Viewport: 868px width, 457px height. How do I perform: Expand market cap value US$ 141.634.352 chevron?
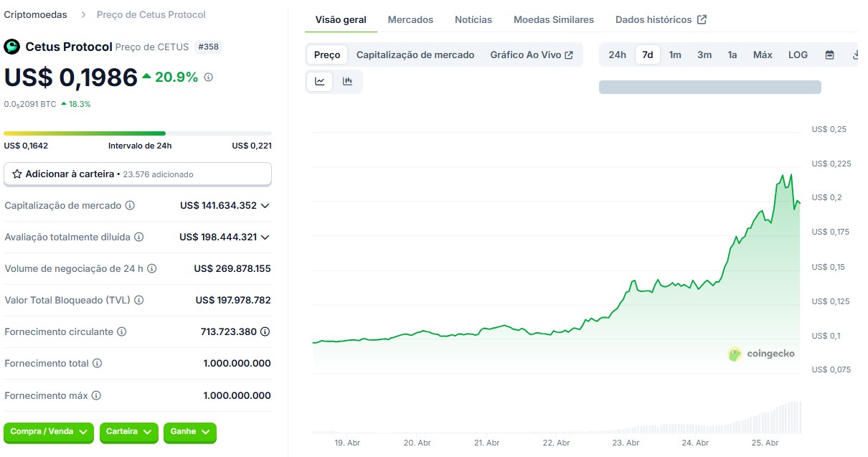click(x=265, y=205)
